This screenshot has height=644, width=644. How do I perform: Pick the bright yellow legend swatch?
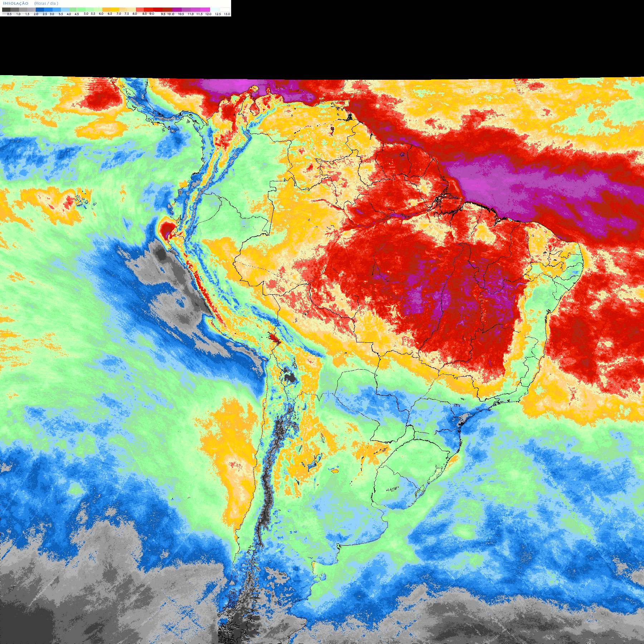point(114,10)
